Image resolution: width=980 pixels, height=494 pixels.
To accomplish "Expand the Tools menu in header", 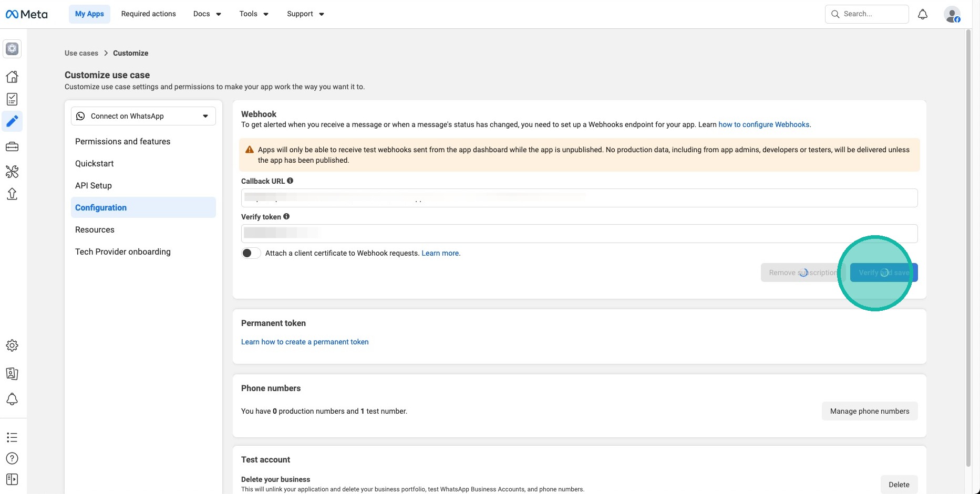I will [254, 14].
